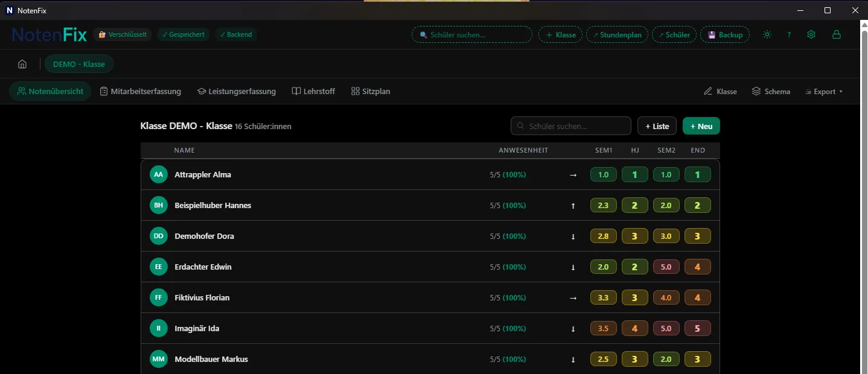Click the FF avatar for Fiktivius Florian
The height and width of the screenshot is (374, 868).
click(x=159, y=297)
